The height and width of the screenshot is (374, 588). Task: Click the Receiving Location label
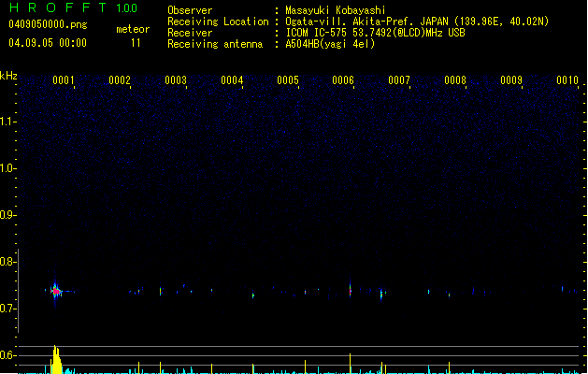(x=218, y=22)
